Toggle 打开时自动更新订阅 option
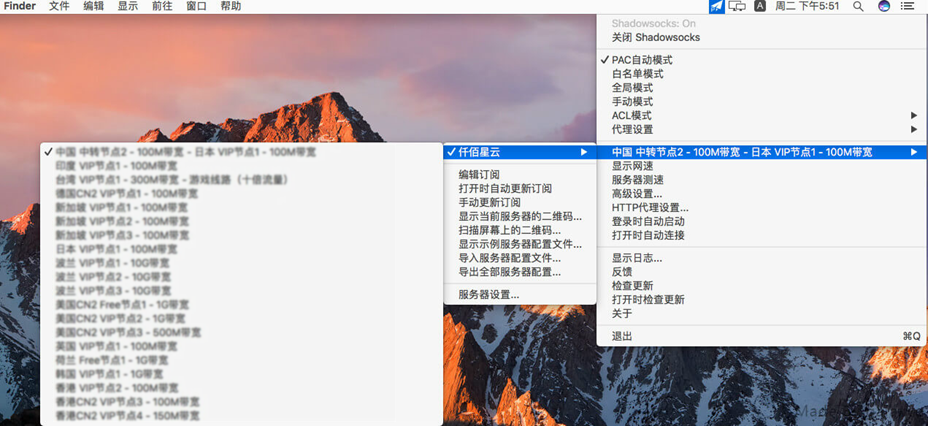The image size is (928, 426). click(504, 188)
